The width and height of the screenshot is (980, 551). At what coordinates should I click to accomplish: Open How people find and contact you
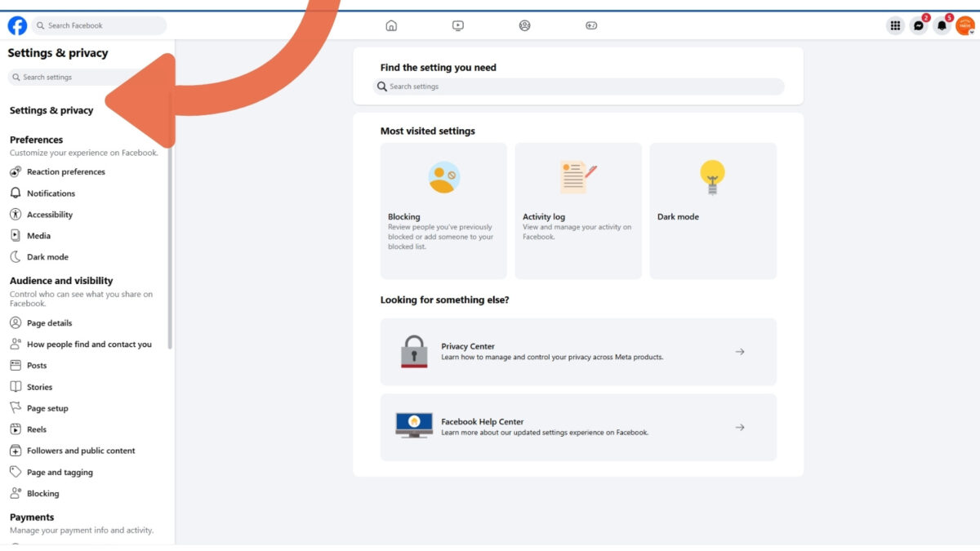coord(89,344)
